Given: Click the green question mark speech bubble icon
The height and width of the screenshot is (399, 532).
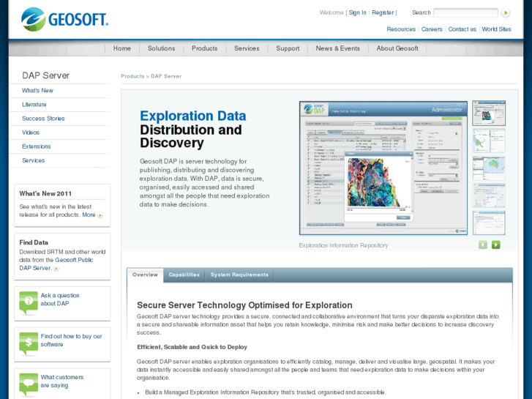Looking at the screenshot, I should pos(29,302).
